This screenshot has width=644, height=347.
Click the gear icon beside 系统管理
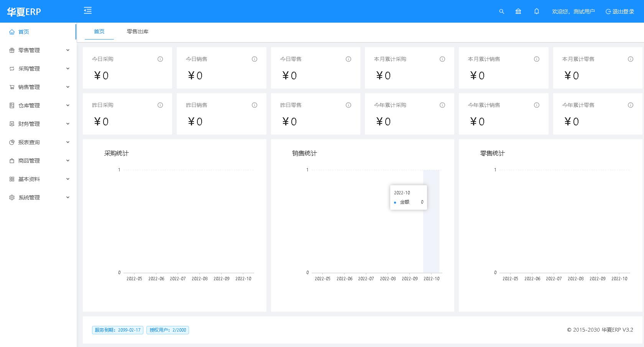coord(12,197)
